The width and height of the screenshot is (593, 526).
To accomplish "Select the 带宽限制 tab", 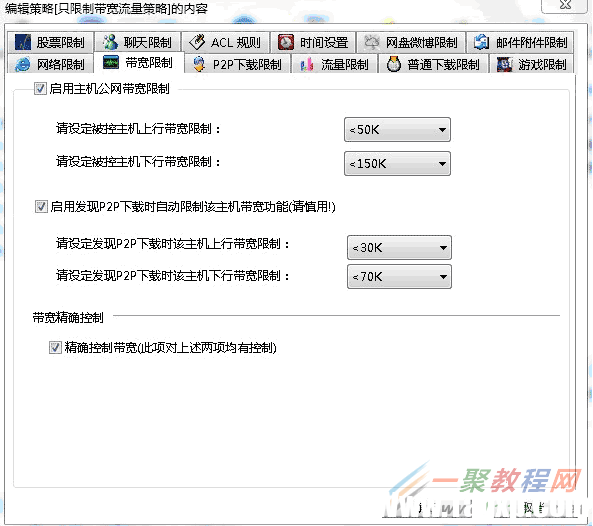I will [139, 62].
